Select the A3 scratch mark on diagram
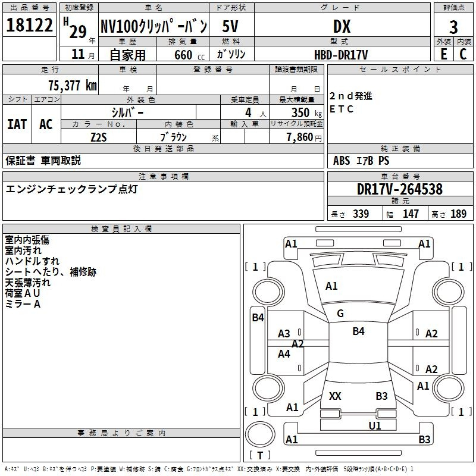476x476 pixels. [284, 334]
